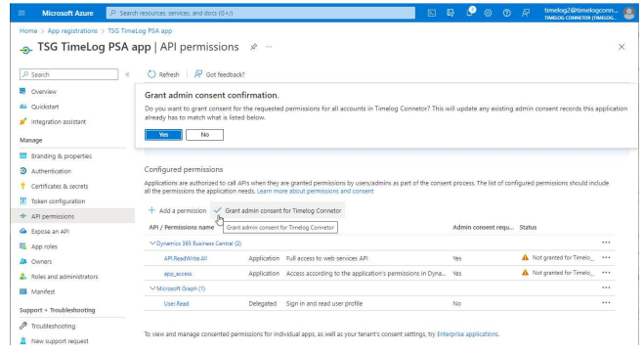Confirm consent with the Yes button
Screen dimensions: 644x353
(163, 135)
